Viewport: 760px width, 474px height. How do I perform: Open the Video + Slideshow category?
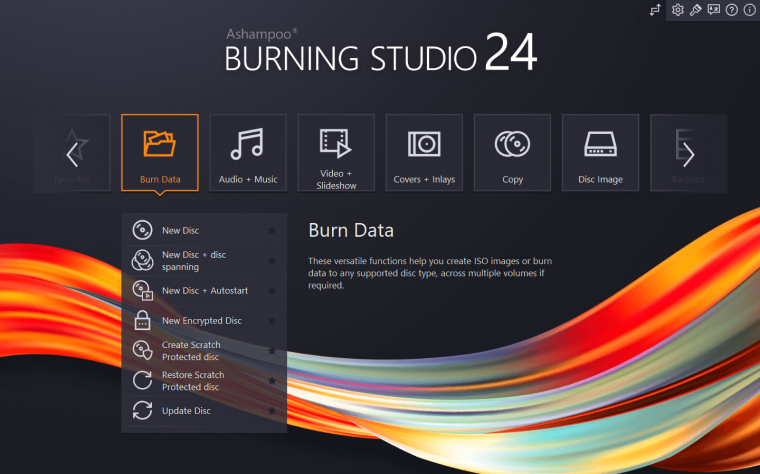(336, 153)
